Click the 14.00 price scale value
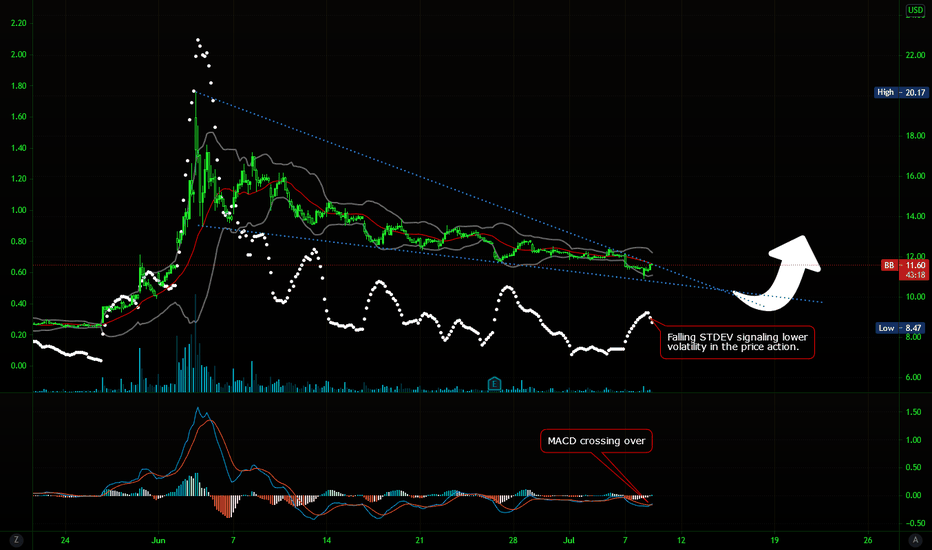The height and width of the screenshot is (550, 932). 915,216
